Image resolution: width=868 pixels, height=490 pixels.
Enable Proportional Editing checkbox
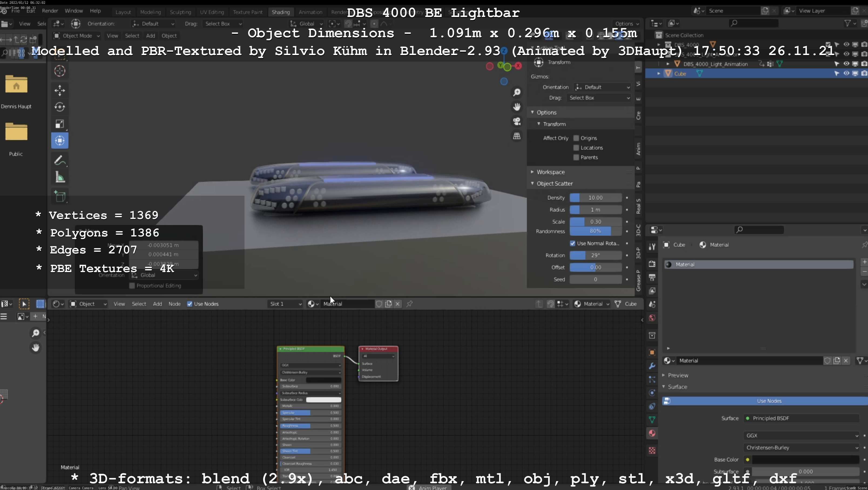coord(132,286)
